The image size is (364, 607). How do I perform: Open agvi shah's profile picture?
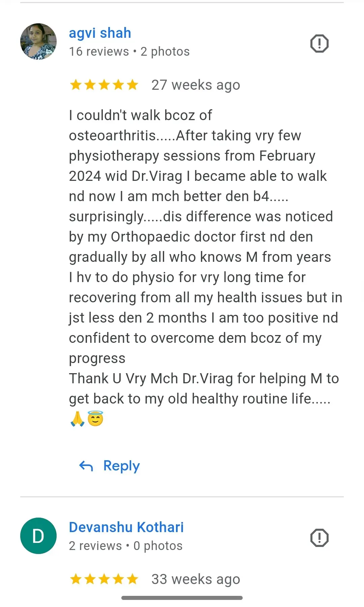38,42
